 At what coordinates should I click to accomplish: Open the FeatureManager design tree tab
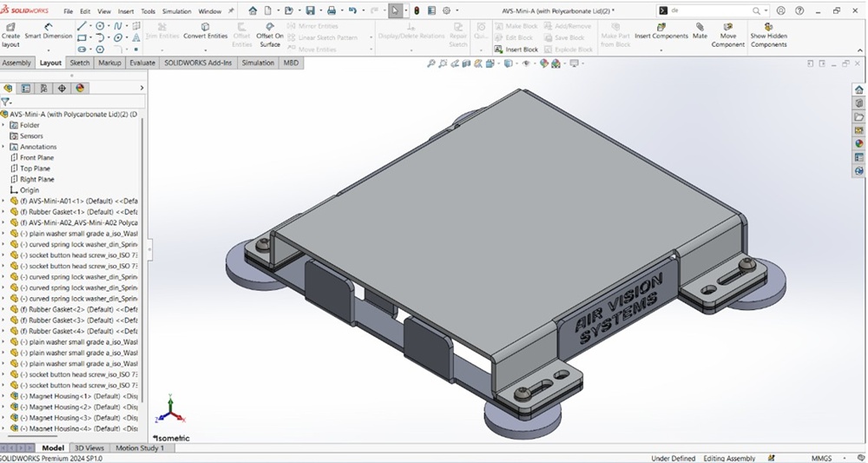pyautogui.click(x=8, y=88)
